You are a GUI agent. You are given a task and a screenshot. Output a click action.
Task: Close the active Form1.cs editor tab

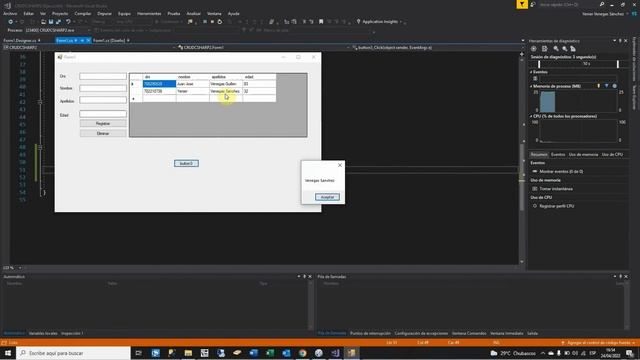[x=88, y=40]
